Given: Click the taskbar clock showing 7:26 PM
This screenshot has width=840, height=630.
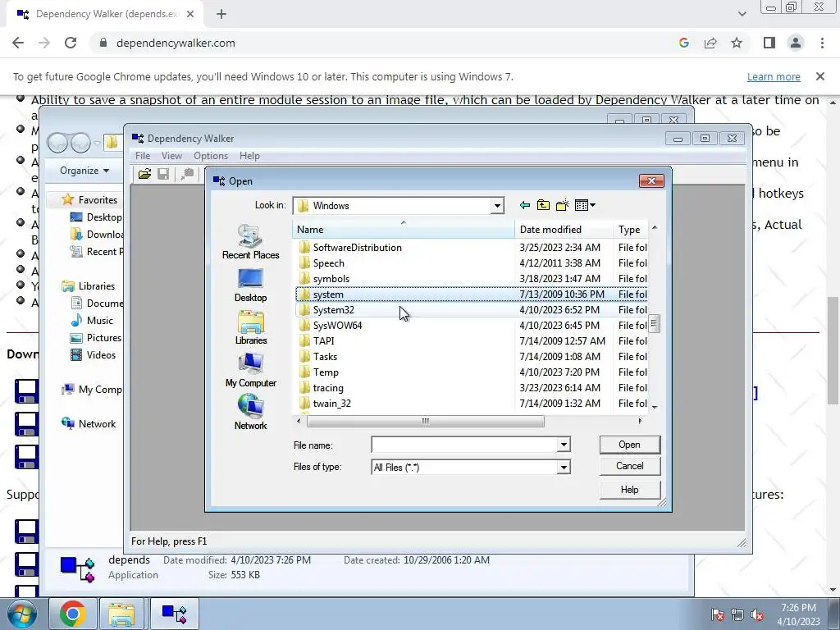Looking at the screenshot, I should [798, 608].
